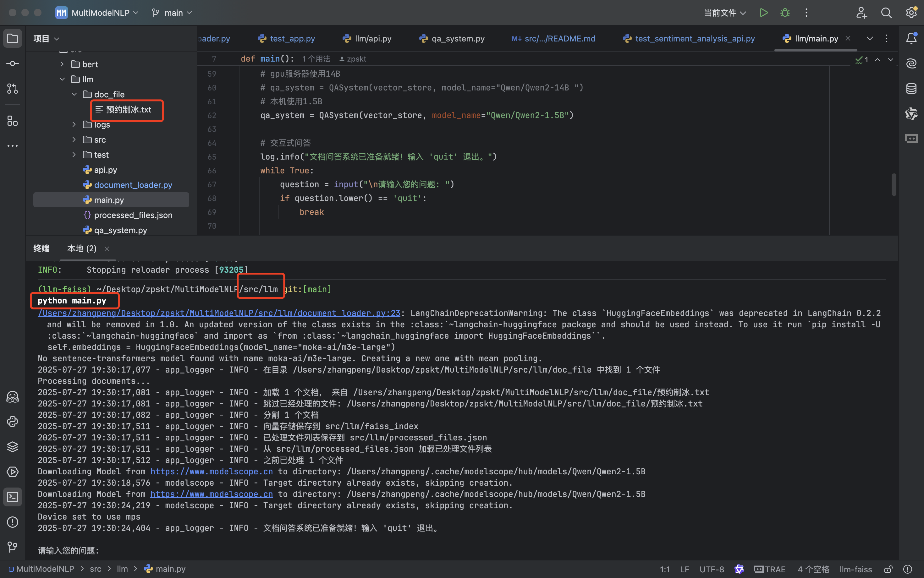This screenshot has height=578, width=924.
Task: Open the Python Console tool window icon
Action: [x=13, y=422]
